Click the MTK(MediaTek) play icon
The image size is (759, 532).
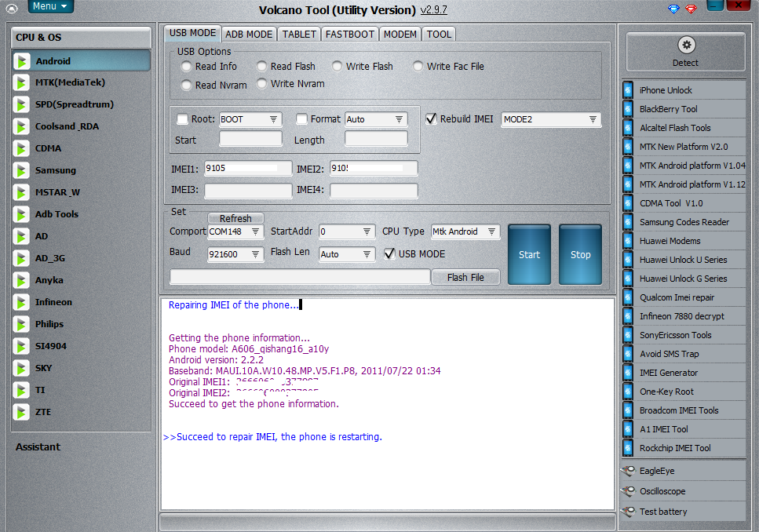tap(21, 82)
